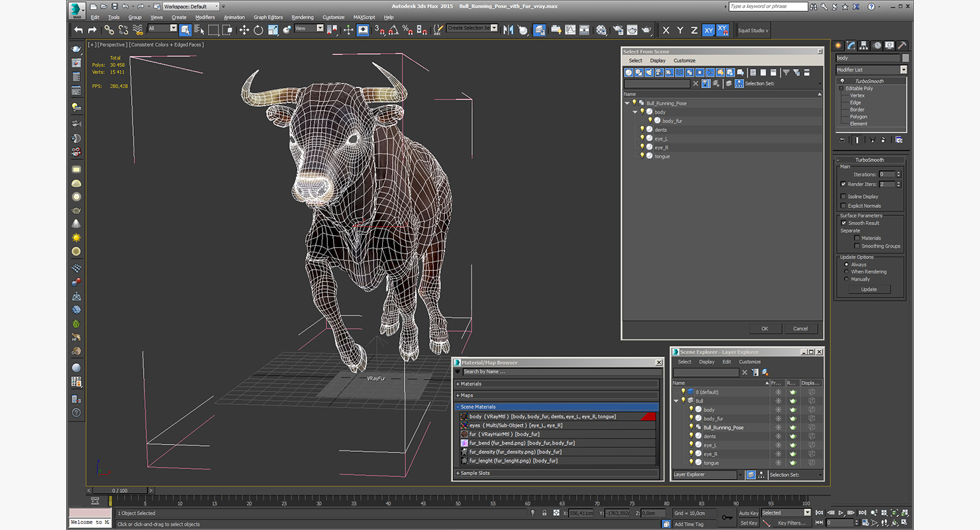
Task: Click the time slider 0 / 100 handle
Action: pos(120,491)
